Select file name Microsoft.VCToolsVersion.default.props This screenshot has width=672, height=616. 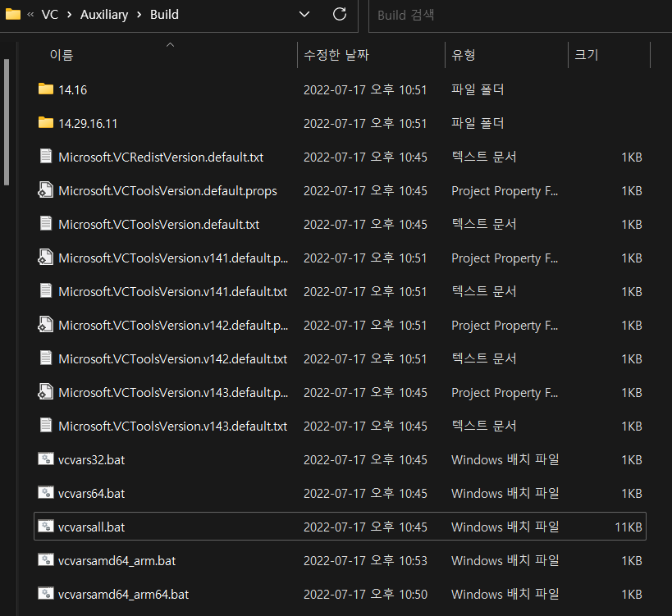(167, 191)
